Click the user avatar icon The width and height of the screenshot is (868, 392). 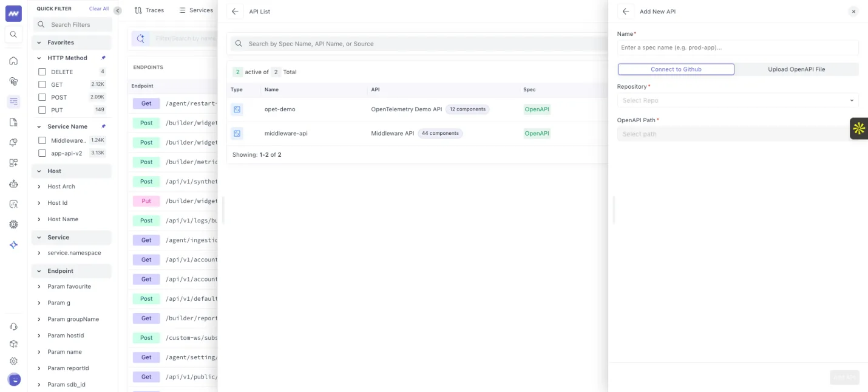pos(14,380)
